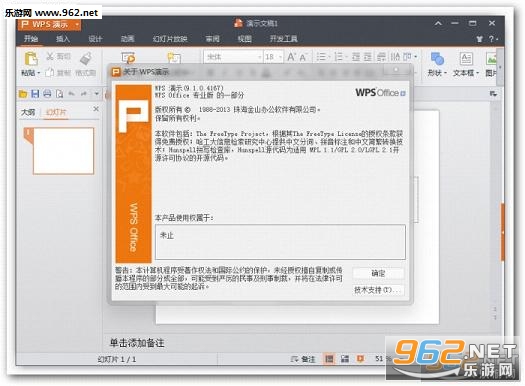Click the orange task pane handle at right edge
Image resolution: width=525 pixels, height=386 pixels.
pyautogui.click(x=503, y=232)
